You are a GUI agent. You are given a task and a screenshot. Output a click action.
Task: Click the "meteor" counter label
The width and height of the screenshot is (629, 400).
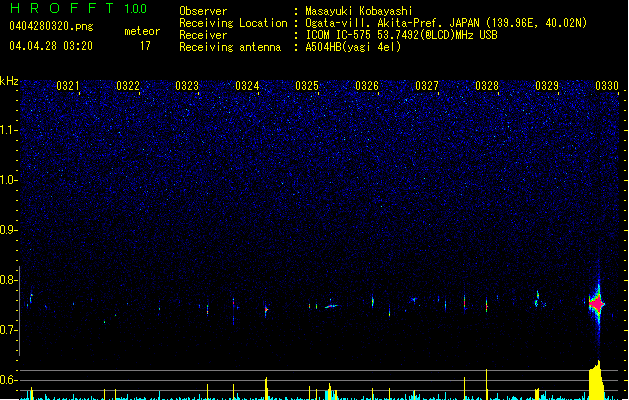(142, 31)
